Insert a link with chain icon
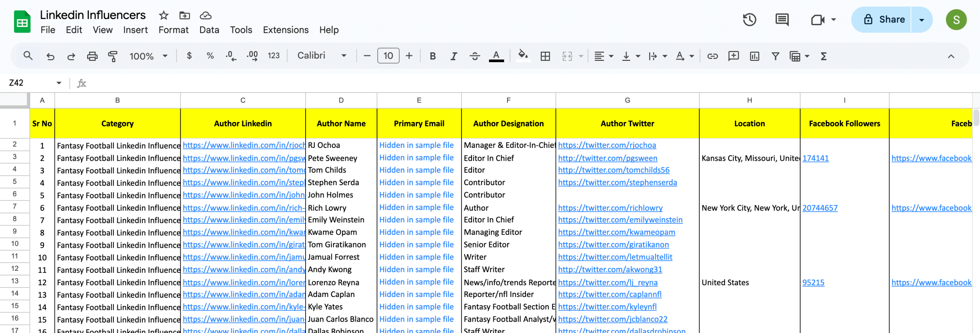 point(712,56)
